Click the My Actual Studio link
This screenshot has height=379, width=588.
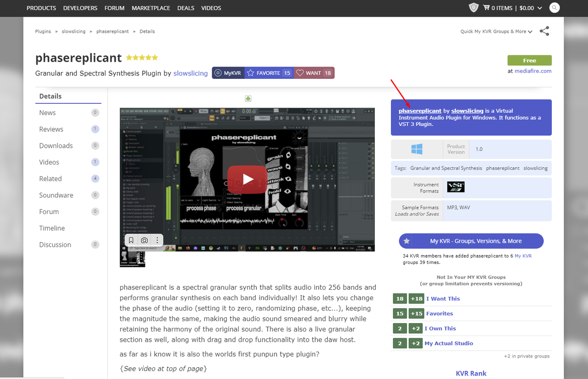point(449,343)
